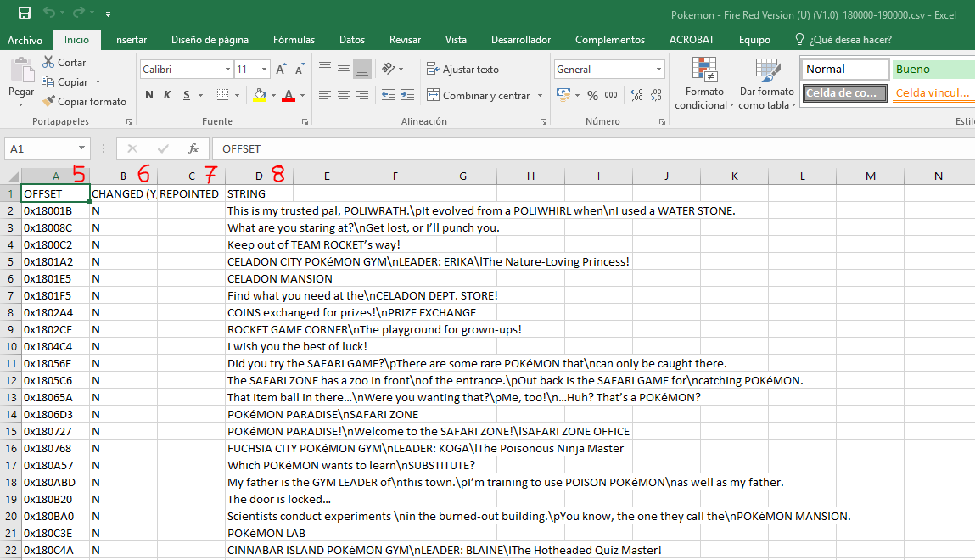Toggle italic with the K button
This screenshot has height=560, width=975.
(167, 95)
